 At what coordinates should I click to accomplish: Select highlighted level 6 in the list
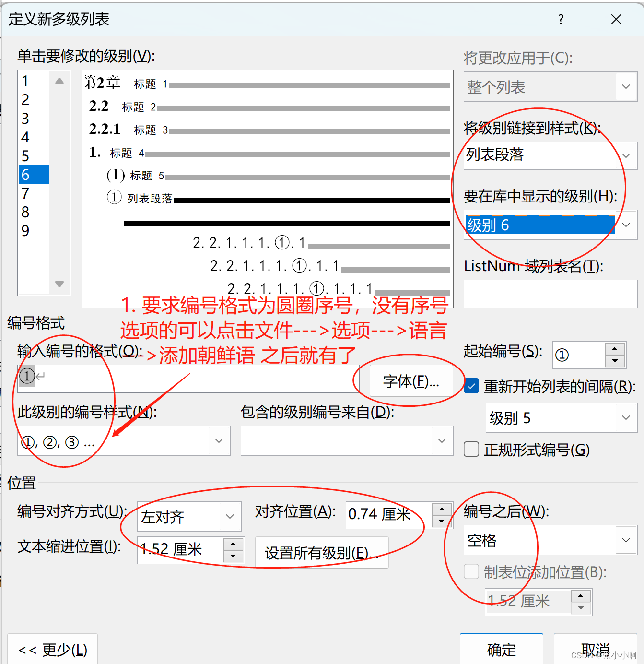(x=34, y=175)
